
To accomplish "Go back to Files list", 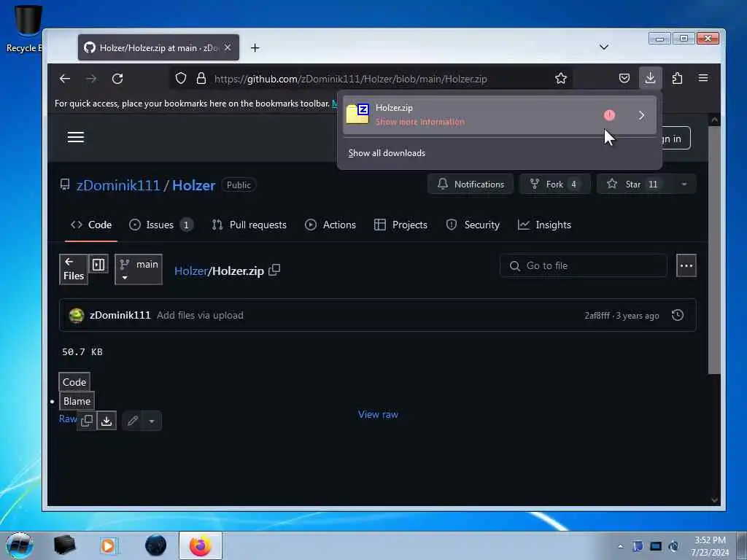I will (x=74, y=269).
